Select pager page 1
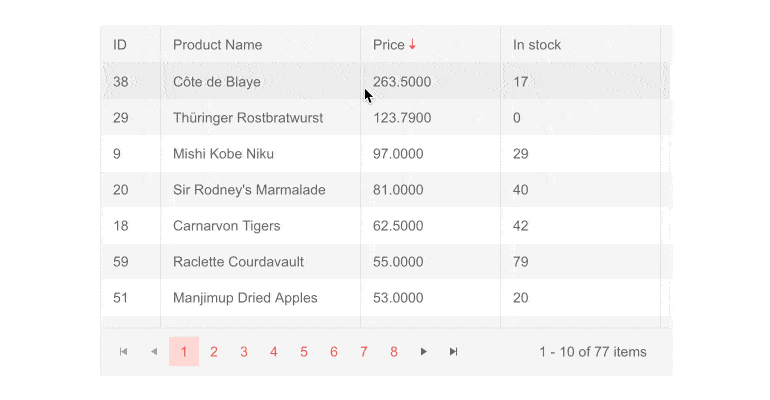770x400 pixels. coord(184,351)
